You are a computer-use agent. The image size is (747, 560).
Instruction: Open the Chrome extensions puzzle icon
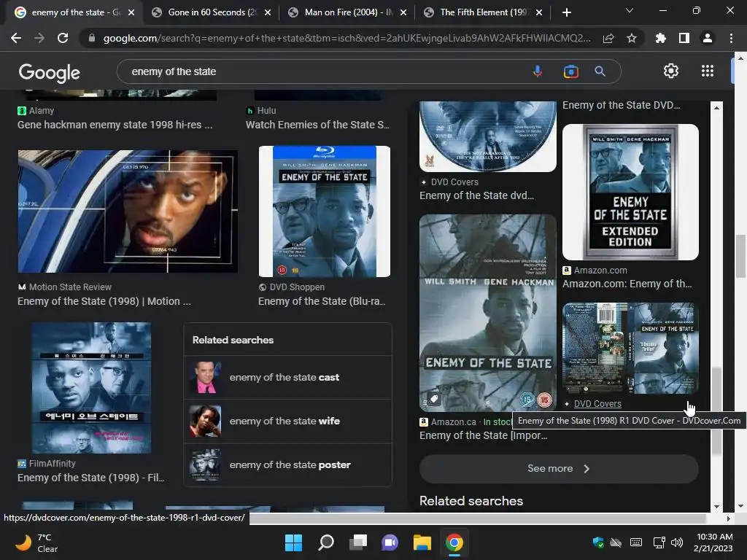tap(660, 38)
